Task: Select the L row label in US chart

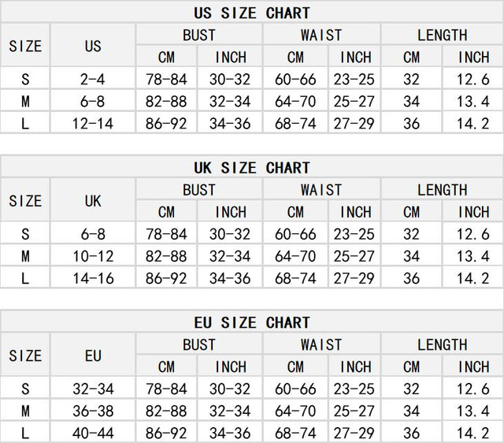Action: 25,124
